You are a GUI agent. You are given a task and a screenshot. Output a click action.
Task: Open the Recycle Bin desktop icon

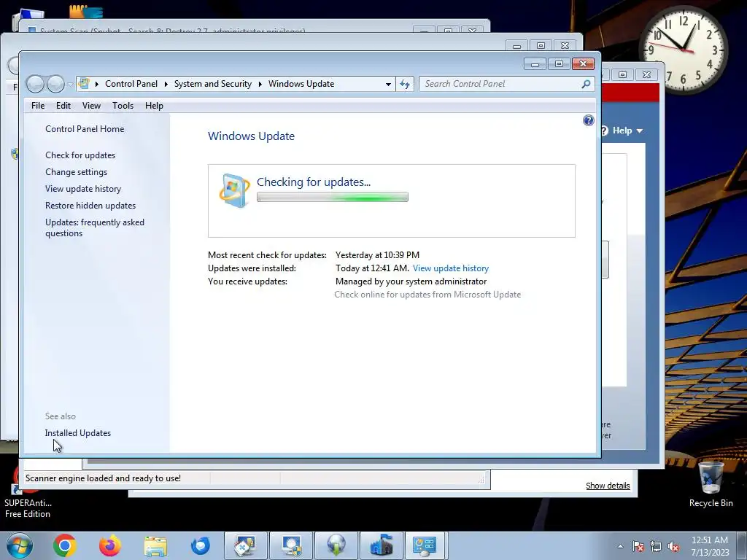coord(711,484)
